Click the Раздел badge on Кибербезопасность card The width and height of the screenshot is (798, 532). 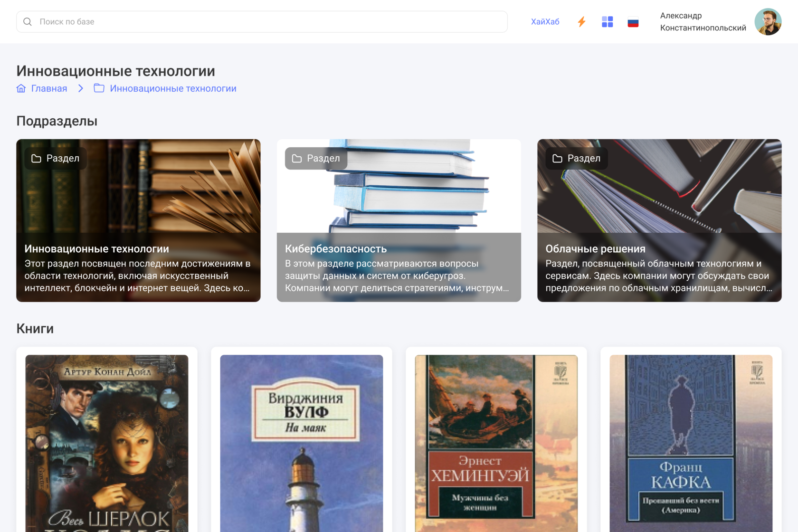click(316, 158)
